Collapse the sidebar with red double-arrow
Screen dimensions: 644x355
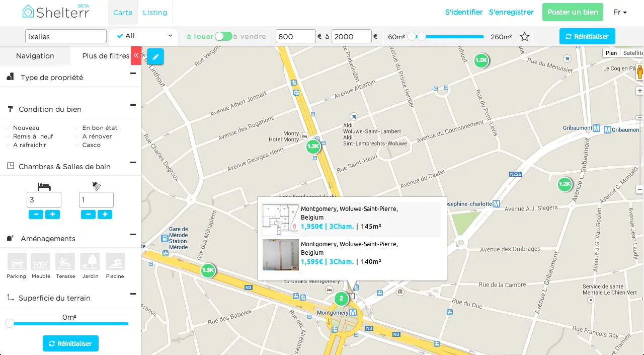point(136,55)
